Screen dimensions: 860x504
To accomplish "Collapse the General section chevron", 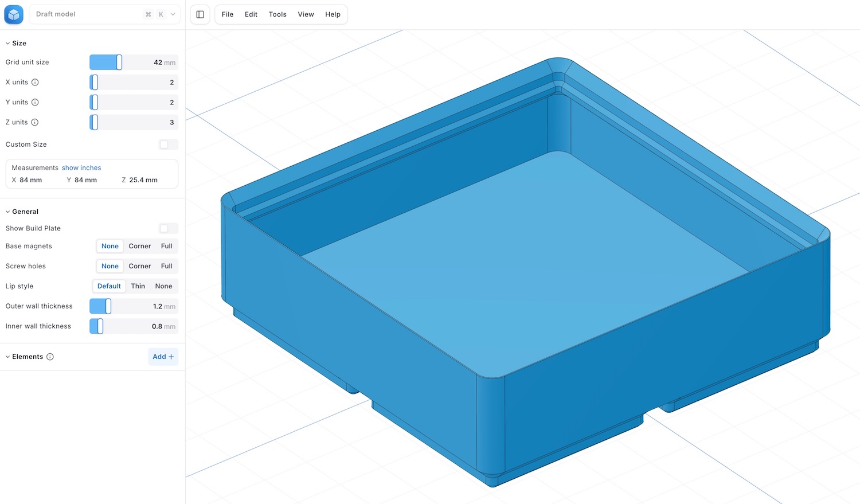I will click(8, 212).
